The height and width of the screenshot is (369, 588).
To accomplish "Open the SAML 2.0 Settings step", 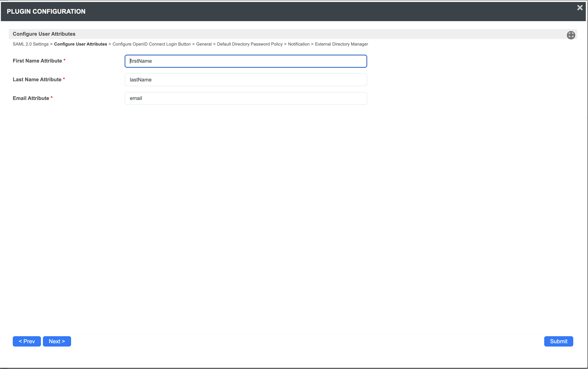I will [31, 44].
